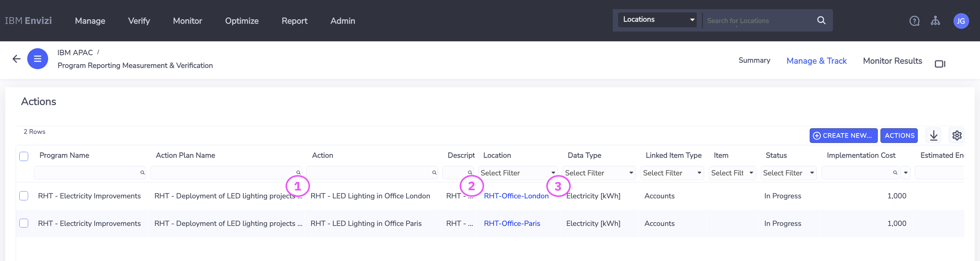Check the LED Lighting in Office Paris row
Screen dimensions: 980x261
tap(24, 223)
